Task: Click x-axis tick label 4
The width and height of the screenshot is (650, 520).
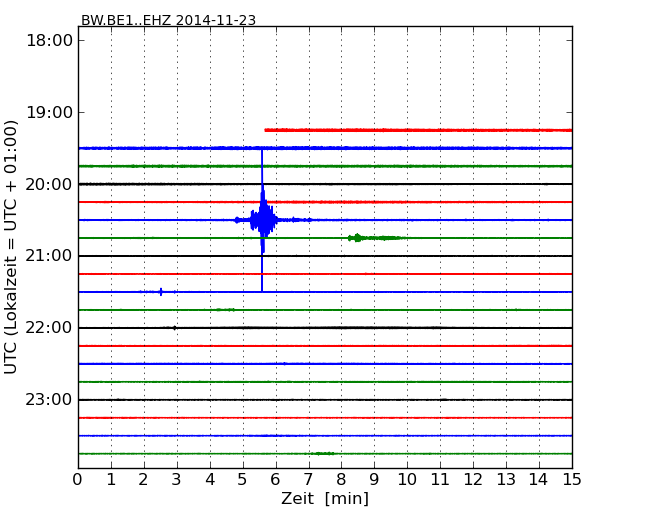Action: tap(210, 480)
